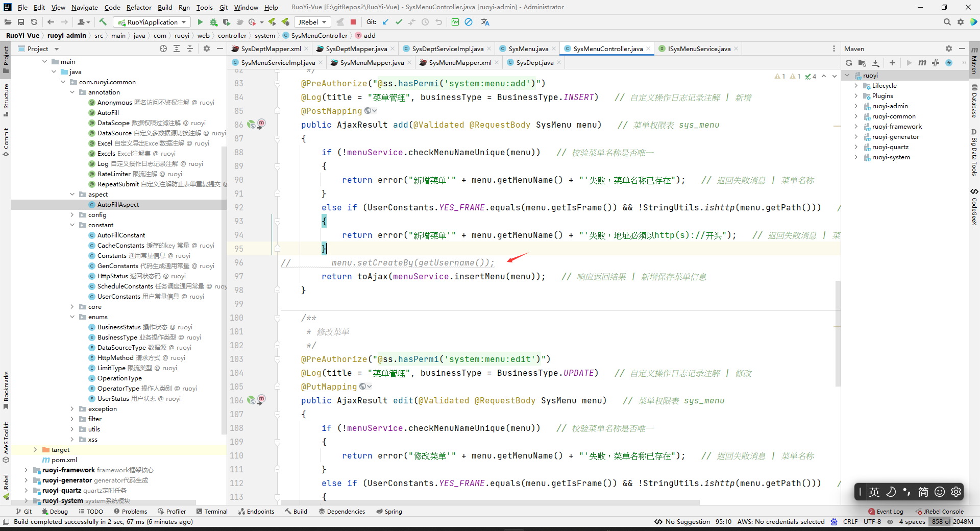Toggle IME English/Chinese mode button
980x531 pixels.
(x=874, y=492)
